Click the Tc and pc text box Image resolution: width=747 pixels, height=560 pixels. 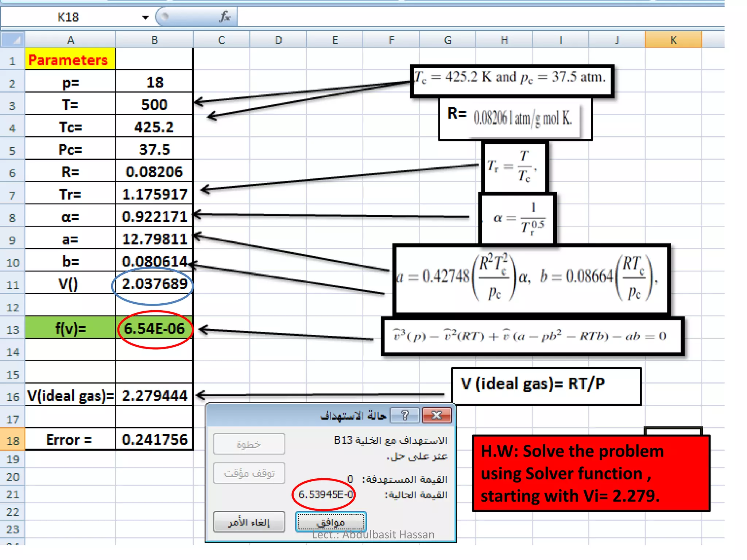click(512, 81)
